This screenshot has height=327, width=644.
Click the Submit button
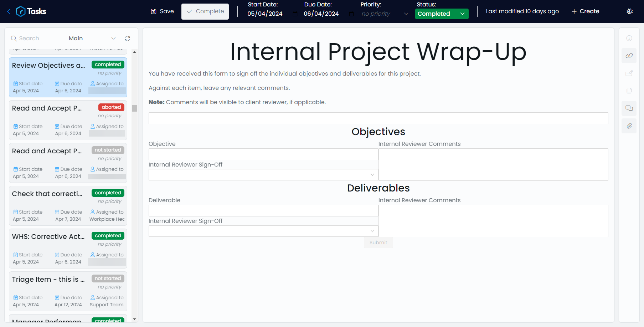378,242
